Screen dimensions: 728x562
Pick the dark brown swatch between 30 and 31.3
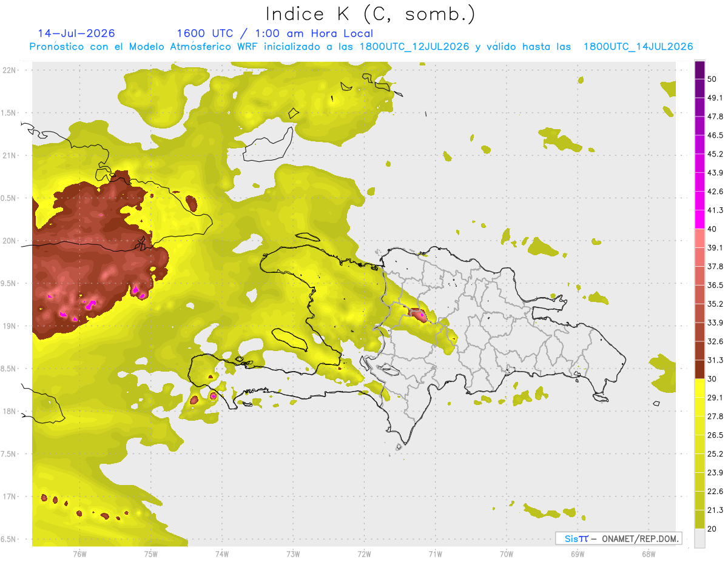[x=699, y=369]
